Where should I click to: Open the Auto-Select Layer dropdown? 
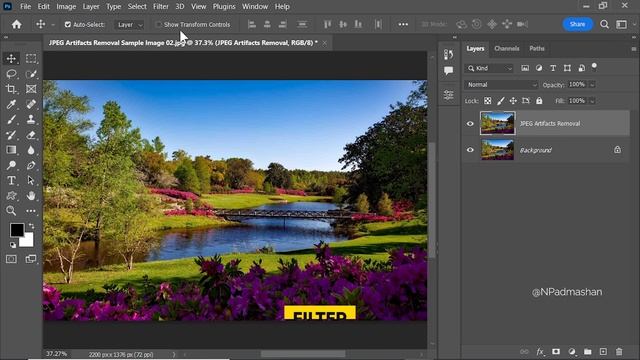(x=129, y=24)
